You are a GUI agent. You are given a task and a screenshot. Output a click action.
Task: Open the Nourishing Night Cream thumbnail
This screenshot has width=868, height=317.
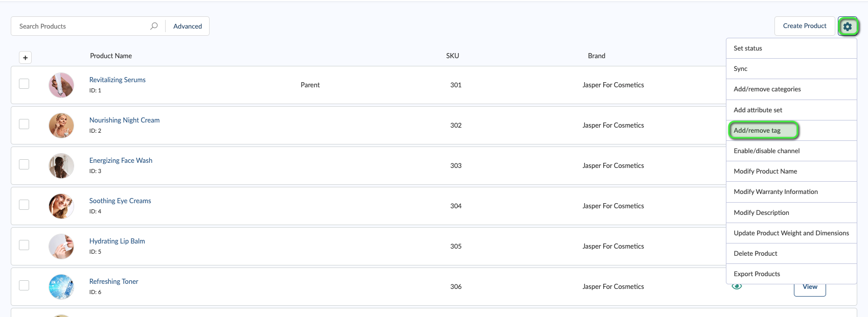click(61, 125)
